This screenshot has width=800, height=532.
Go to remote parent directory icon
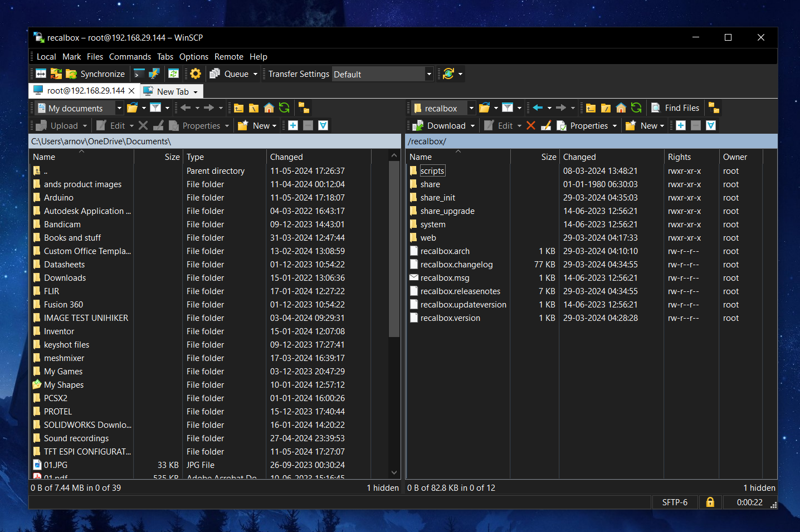pyautogui.click(x=591, y=108)
